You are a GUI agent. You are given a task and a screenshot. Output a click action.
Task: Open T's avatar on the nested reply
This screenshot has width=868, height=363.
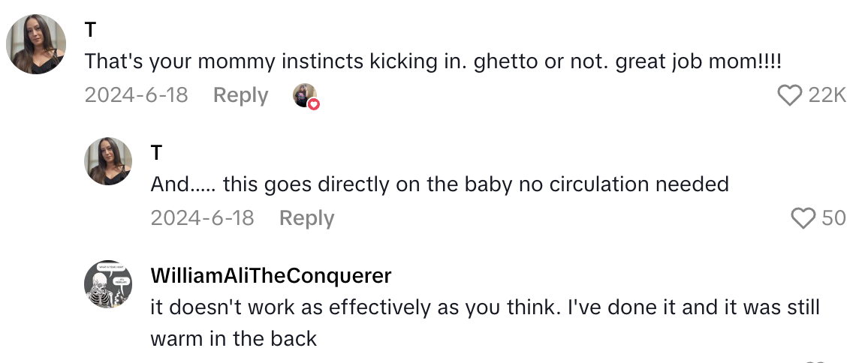pyautogui.click(x=111, y=160)
